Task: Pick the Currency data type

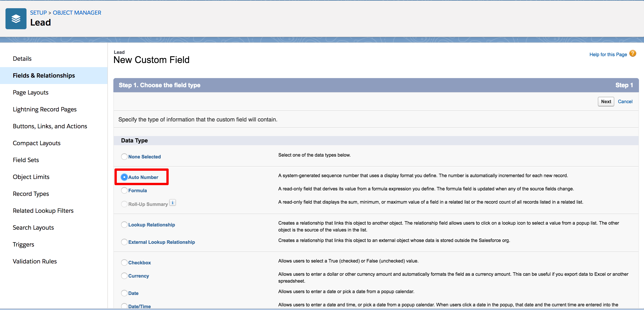Action: pos(124,276)
